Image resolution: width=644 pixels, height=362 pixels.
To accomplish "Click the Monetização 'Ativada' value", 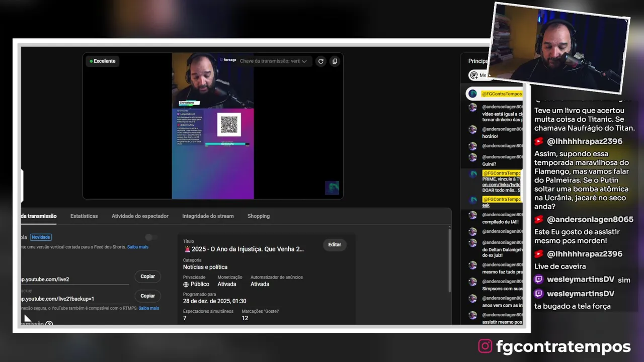I will coord(226,284).
